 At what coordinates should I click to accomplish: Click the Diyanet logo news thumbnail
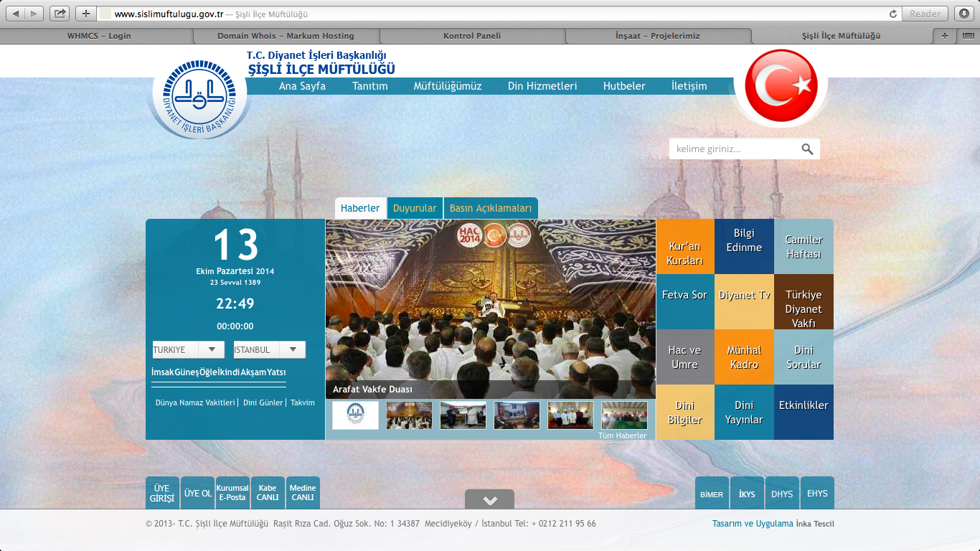pyautogui.click(x=355, y=415)
